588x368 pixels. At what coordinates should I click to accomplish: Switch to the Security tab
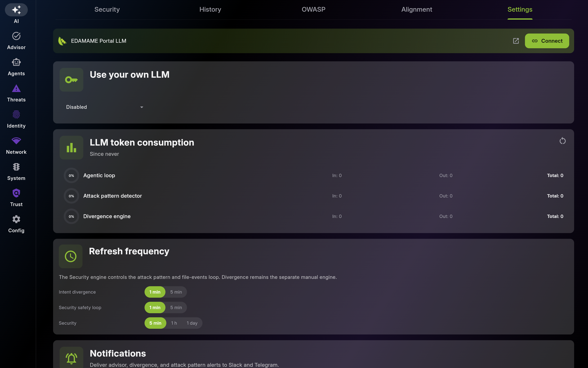pyautogui.click(x=107, y=9)
